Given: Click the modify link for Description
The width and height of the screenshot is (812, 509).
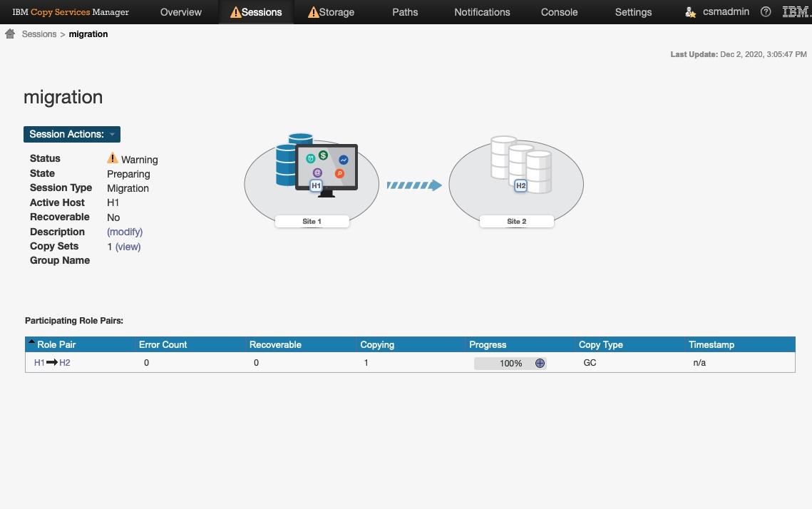Looking at the screenshot, I should pyautogui.click(x=125, y=232).
